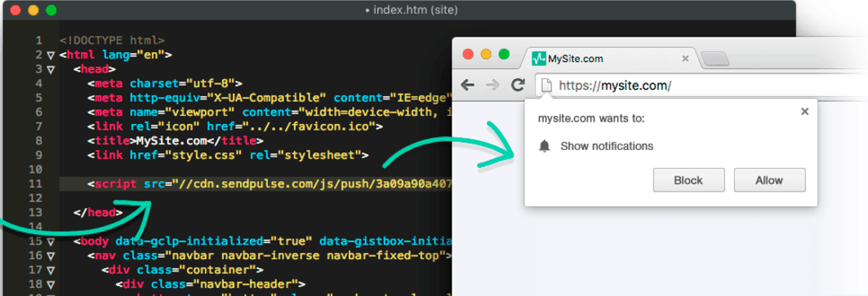
Task: Collapse the body fold arrow on line 15
Action: tap(51, 242)
